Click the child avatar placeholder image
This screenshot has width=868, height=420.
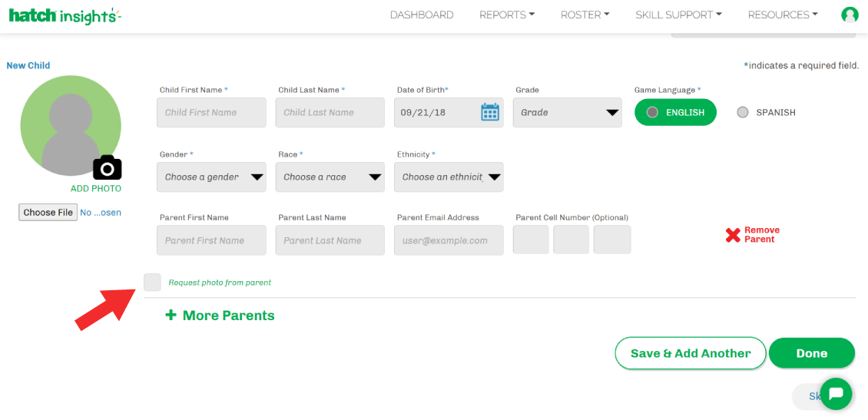tap(71, 125)
